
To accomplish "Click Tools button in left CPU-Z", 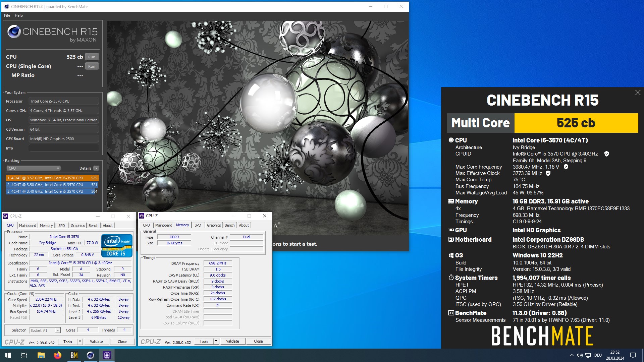I will [68, 342].
